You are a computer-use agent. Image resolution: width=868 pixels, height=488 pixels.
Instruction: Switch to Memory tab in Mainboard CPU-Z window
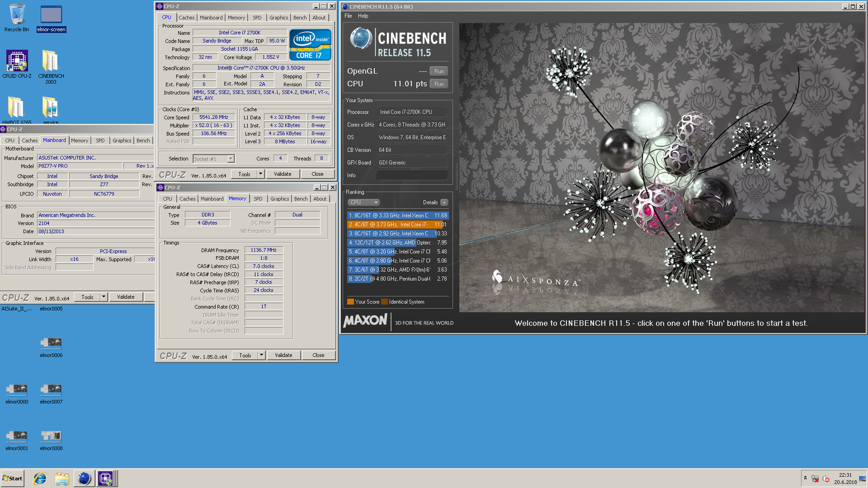click(80, 141)
